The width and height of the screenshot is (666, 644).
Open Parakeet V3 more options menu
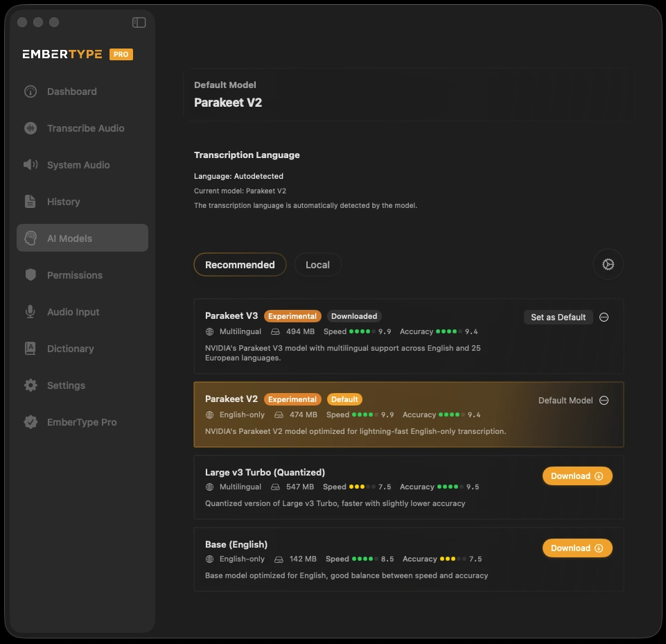[604, 317]
